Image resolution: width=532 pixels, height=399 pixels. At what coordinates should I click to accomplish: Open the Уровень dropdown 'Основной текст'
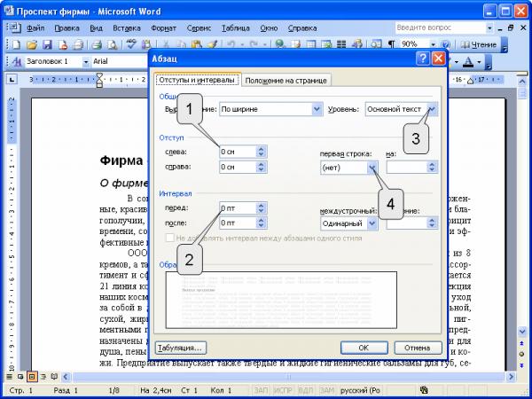(433, 109)
